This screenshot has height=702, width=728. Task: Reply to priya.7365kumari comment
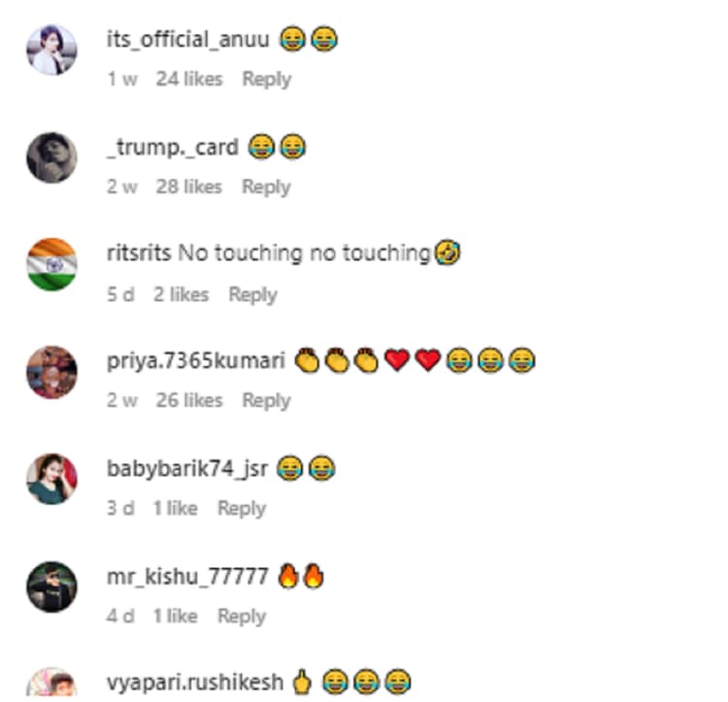(266, 401)
